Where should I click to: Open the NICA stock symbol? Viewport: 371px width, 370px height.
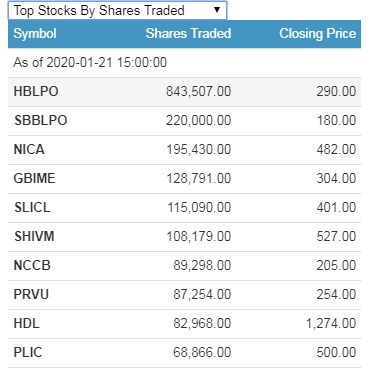[29, 150]
